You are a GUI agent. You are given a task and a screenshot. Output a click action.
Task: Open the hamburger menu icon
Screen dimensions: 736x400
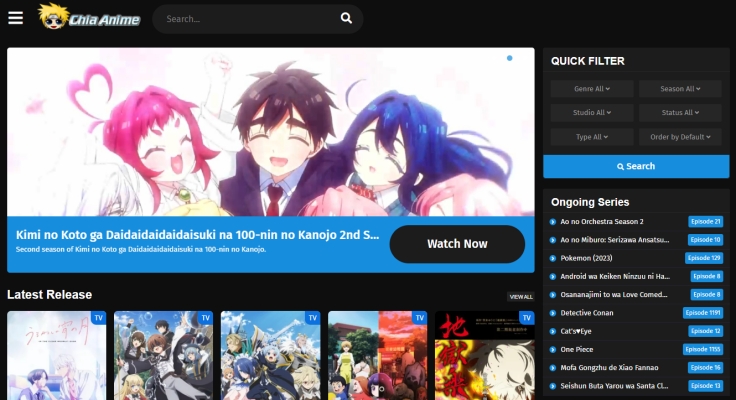point(15,18)
